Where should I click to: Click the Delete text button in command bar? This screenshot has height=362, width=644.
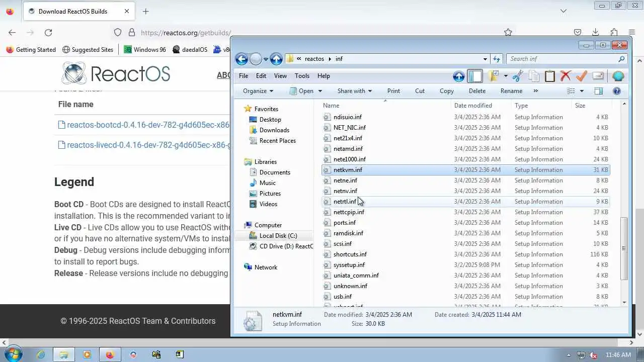click(x=477, y=91)
